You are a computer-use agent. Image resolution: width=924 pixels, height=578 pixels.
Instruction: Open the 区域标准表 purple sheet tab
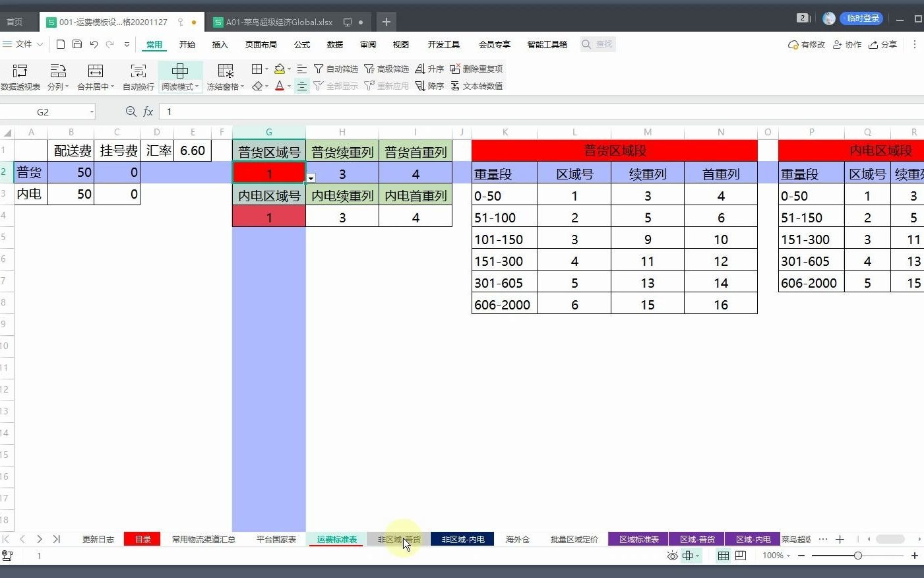coord(638,539)
